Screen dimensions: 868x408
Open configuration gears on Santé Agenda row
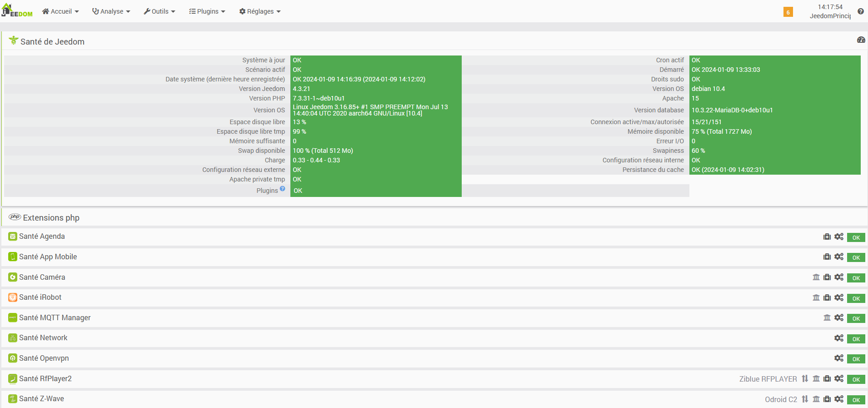[839, 237]
